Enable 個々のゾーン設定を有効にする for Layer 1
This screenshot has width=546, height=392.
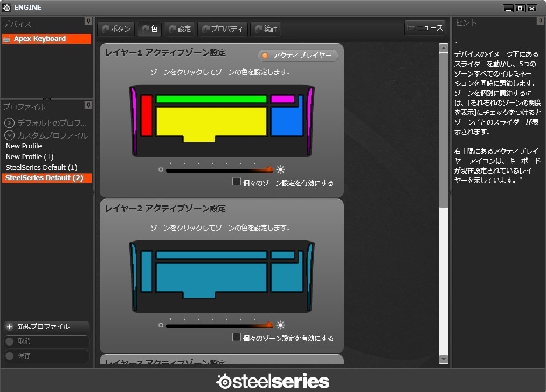tap(237, 181)
